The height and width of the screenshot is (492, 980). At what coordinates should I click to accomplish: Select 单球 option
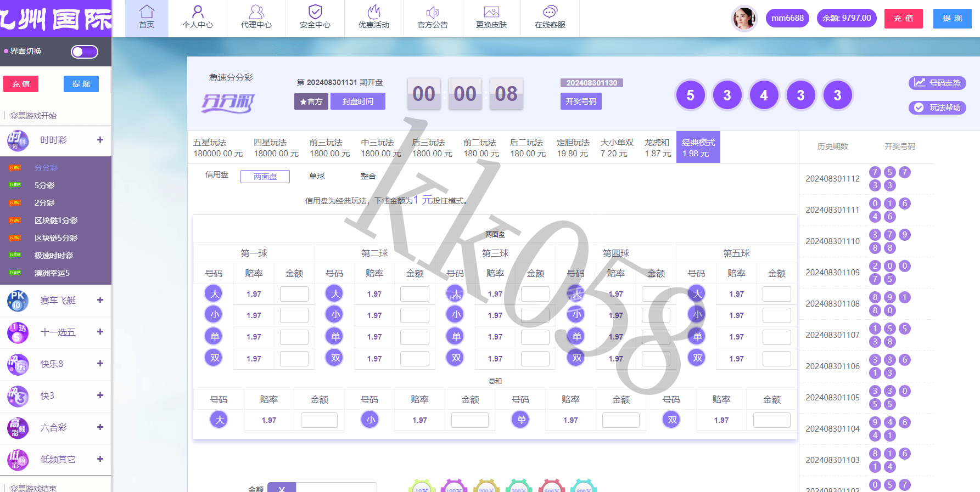pos(317,177)
